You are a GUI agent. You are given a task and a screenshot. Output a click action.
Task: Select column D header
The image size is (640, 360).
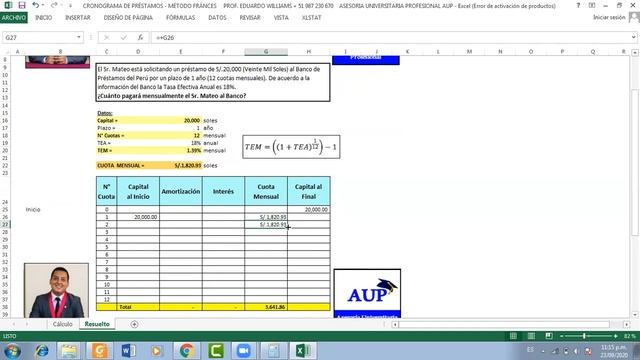click(138, 51)
